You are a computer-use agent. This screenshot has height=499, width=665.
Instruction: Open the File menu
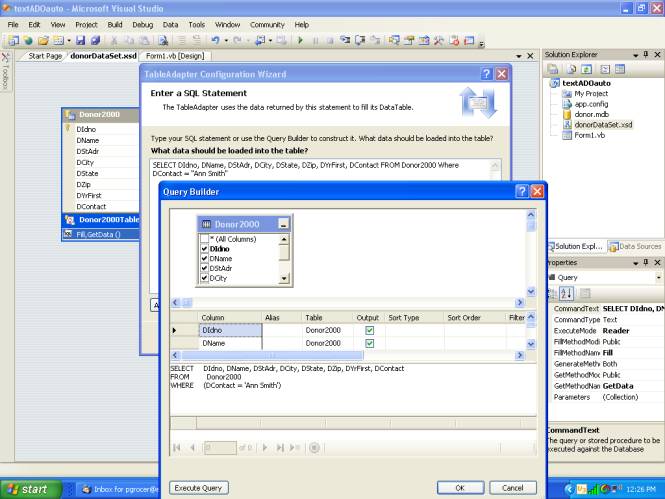pyautogui.click(x=13, y=25)
